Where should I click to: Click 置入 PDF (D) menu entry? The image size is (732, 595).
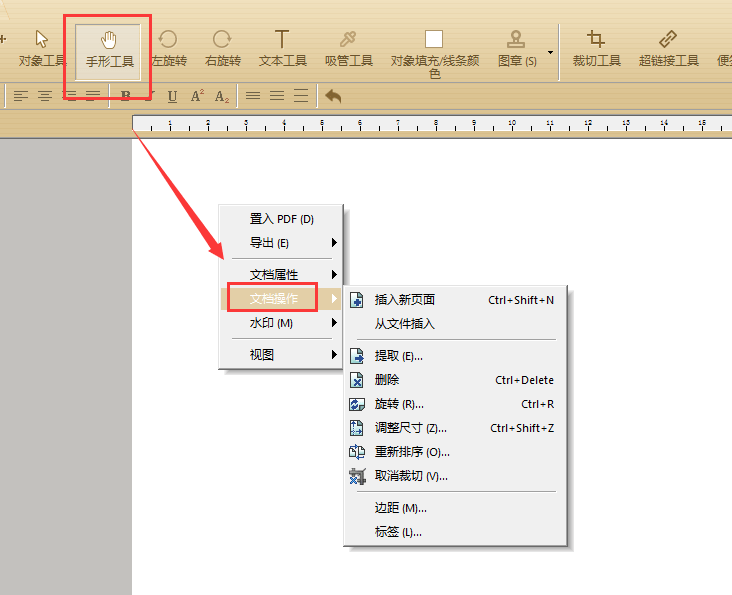[282, 219]
